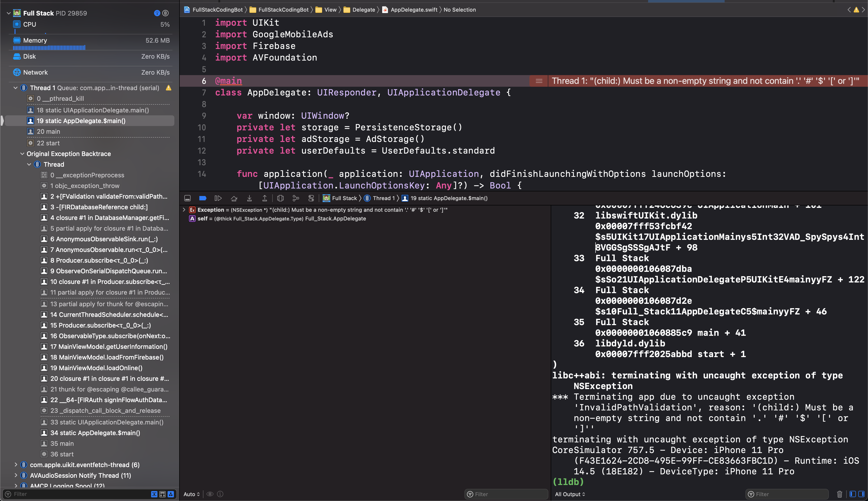Toggle the rightmost navigator filter button
The image size is (868, 501).
pyautogui.click(x=170, y=494)
